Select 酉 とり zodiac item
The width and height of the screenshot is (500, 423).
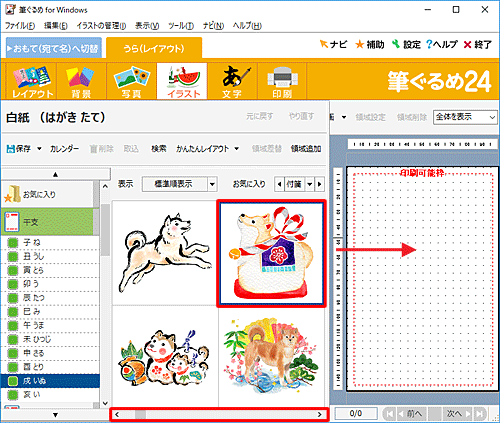pyautogui.click(x=51, y=367)
